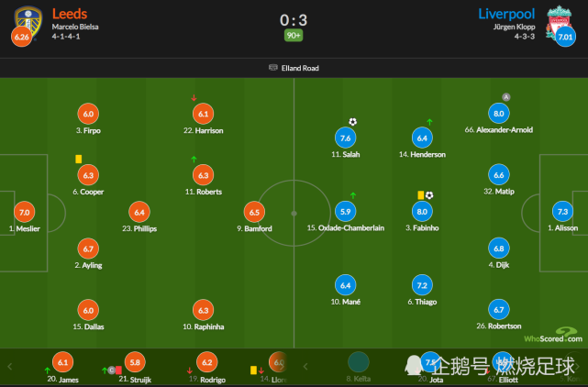Click Struijk's red card icon
This screenshot has height=387, width=588.
pyautogui.click(x=118, y=370)
